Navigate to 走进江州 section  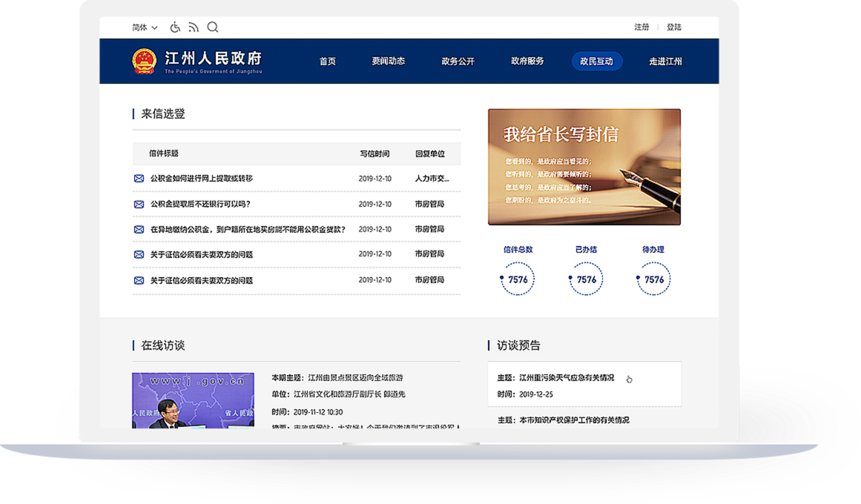665,62
